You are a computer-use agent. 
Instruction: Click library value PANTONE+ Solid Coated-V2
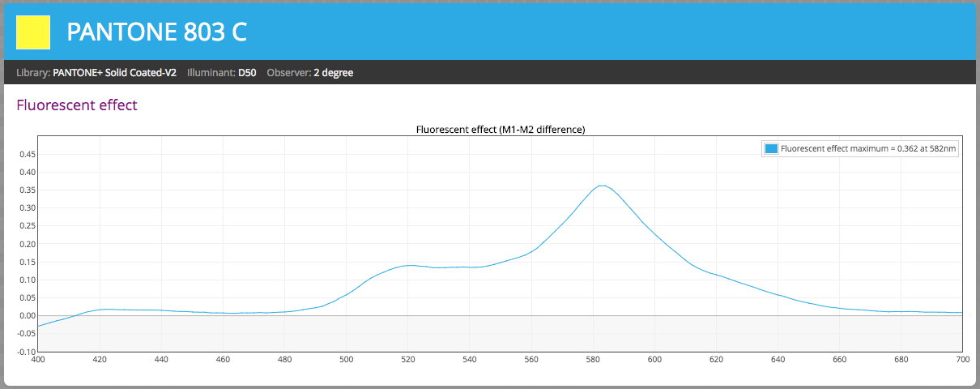[114, 73]
